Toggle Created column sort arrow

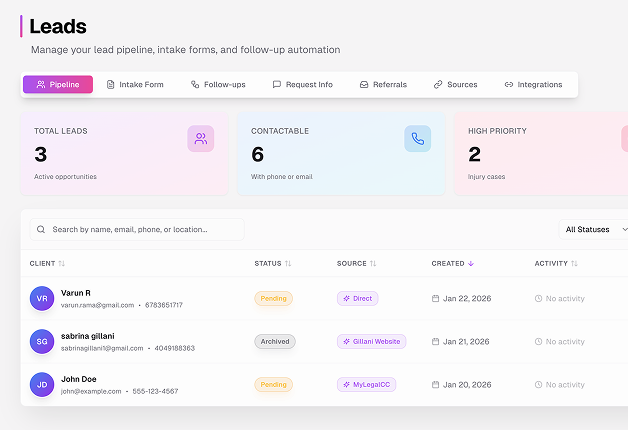[x=471, y=263]
